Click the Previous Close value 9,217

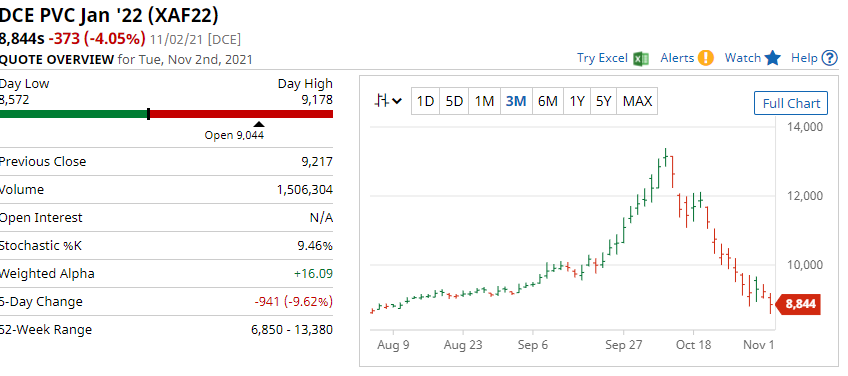(x=317, y=161)
